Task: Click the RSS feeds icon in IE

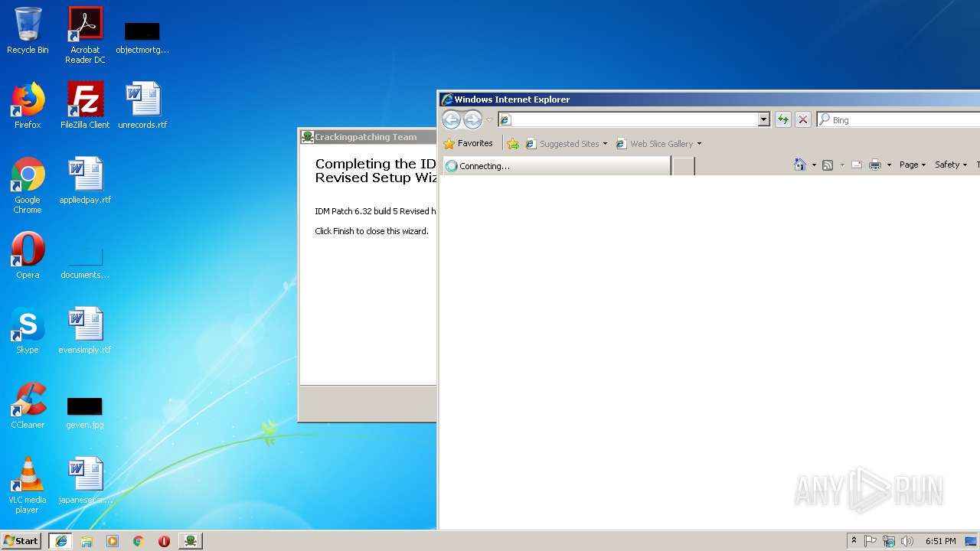Action: pos(828,165)
